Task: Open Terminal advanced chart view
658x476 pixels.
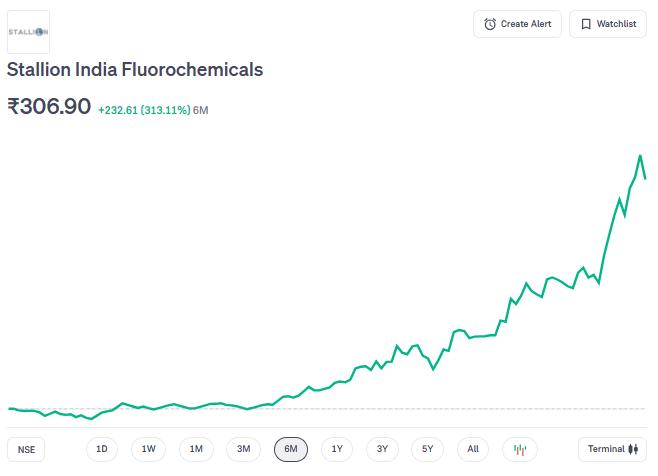Action: coord(612,449)
